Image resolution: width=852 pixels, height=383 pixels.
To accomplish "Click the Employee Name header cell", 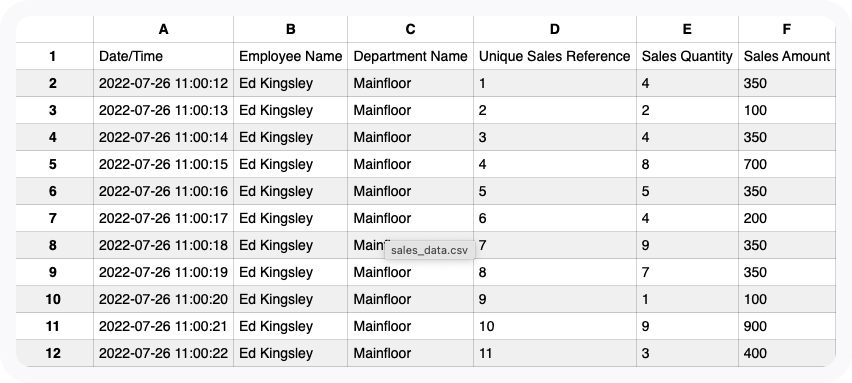I will coord(291,56).
